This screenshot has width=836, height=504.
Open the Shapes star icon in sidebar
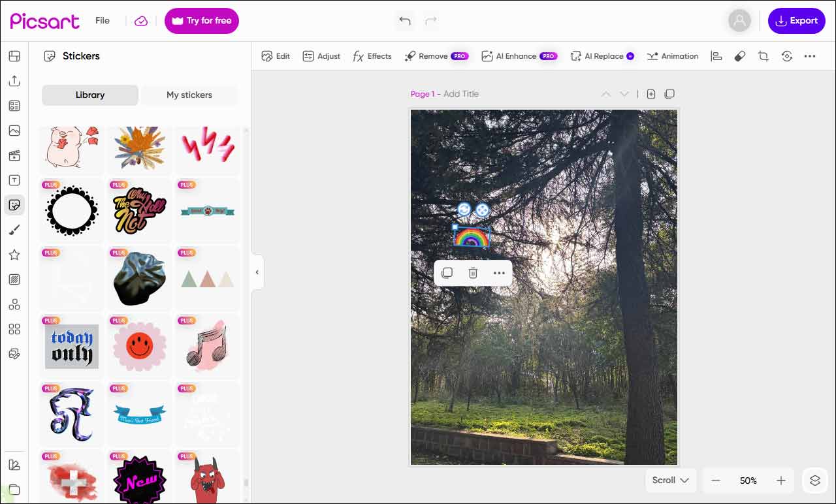[x=14, y=255]
